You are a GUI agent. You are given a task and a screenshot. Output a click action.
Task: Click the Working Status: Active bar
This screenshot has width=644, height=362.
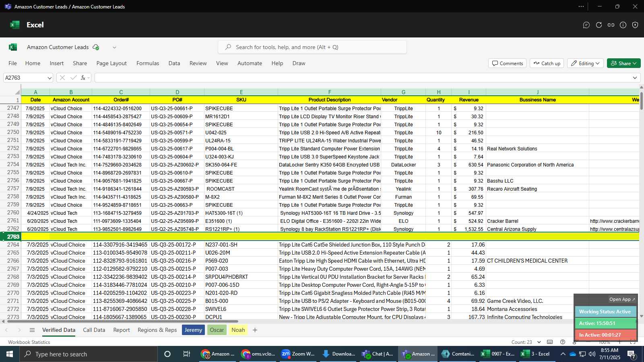[x=605, y=312]
